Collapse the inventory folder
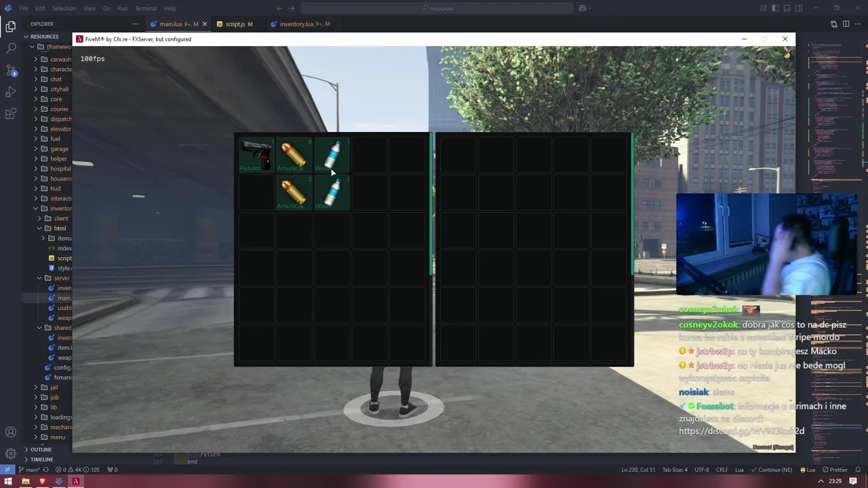Viewport: 868px width, 488px height. tap(52, 209)
